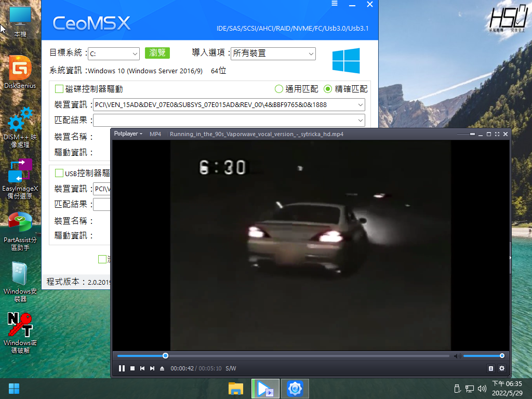Image resolution: width=532 pixels, height=399 pixels.
Task: Click the USB 匹配結果 combo box
Action: (102, 205)
